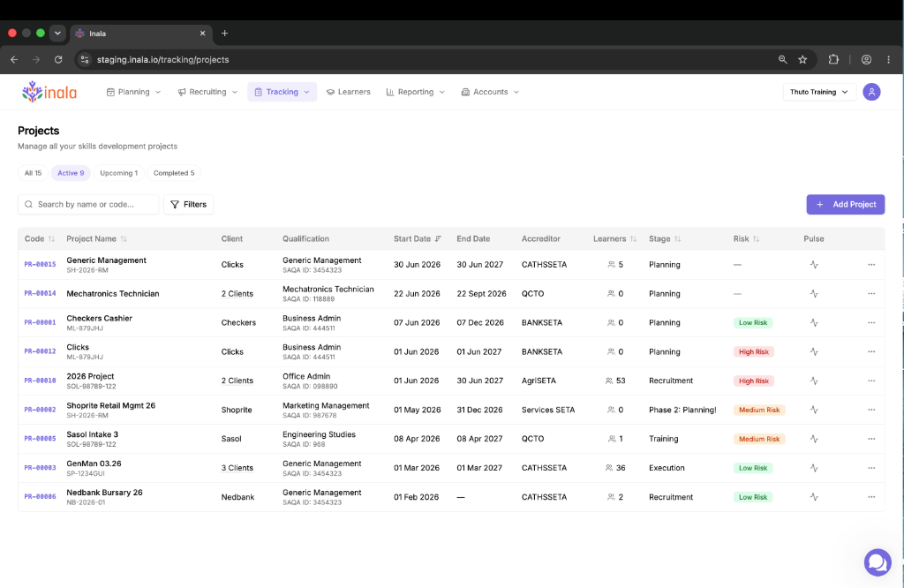Open pulse chart for Checkers Cashier row
The width and height of the screenshot is (904, 588).
pos(813,323)
